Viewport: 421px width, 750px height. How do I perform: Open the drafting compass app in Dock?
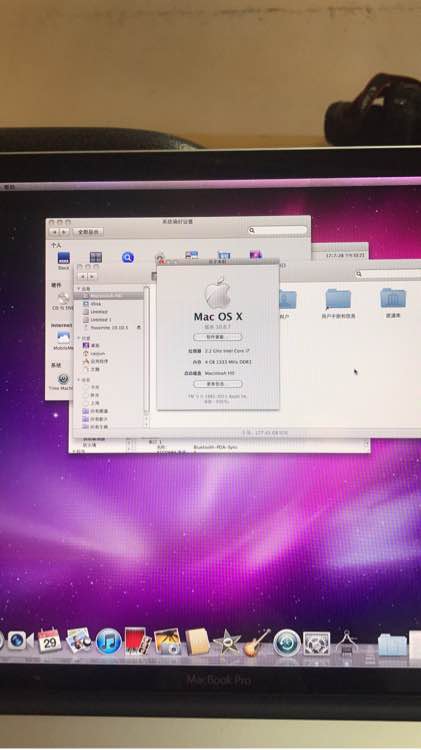coord(346,642)
